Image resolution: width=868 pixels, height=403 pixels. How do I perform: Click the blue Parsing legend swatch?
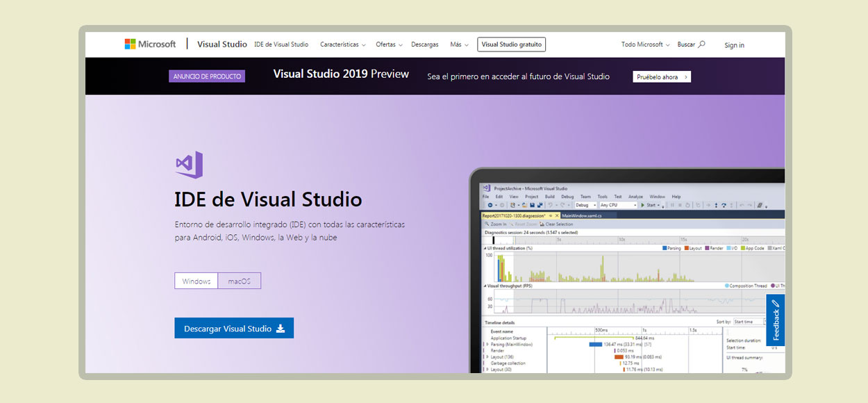point(665,248)
